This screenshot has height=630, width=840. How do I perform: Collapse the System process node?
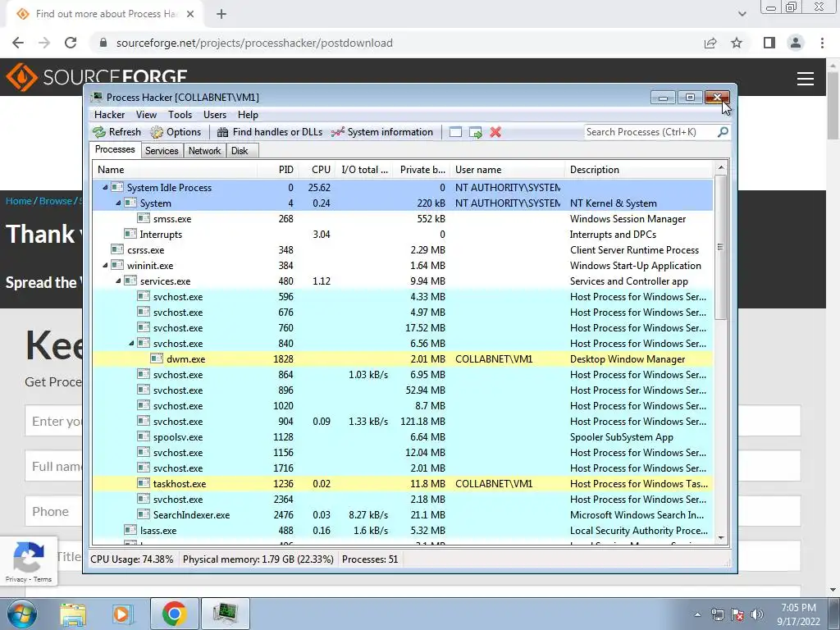pos(118,203)
